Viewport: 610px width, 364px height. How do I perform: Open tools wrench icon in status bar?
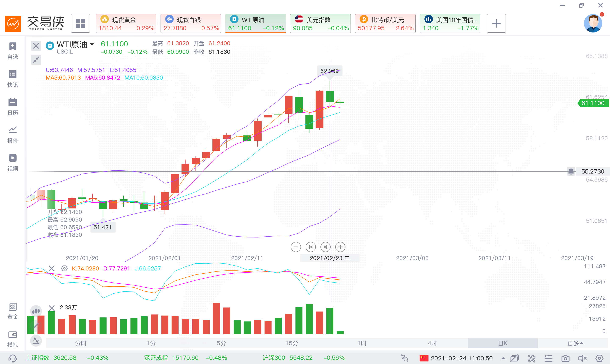[531, 358]
